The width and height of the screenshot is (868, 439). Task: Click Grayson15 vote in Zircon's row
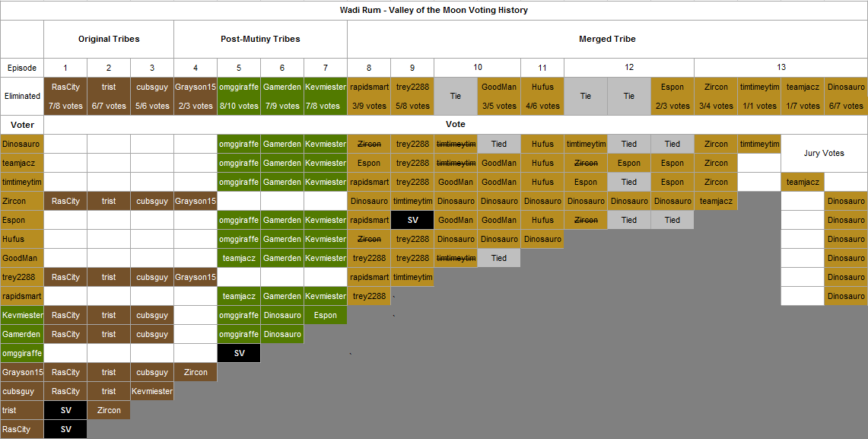pos(196,201)
